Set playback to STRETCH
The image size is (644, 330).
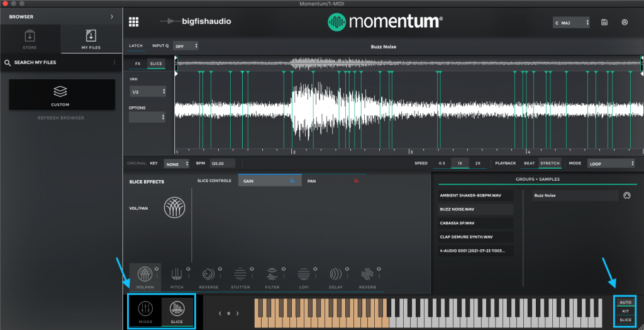tap(550, 163)
